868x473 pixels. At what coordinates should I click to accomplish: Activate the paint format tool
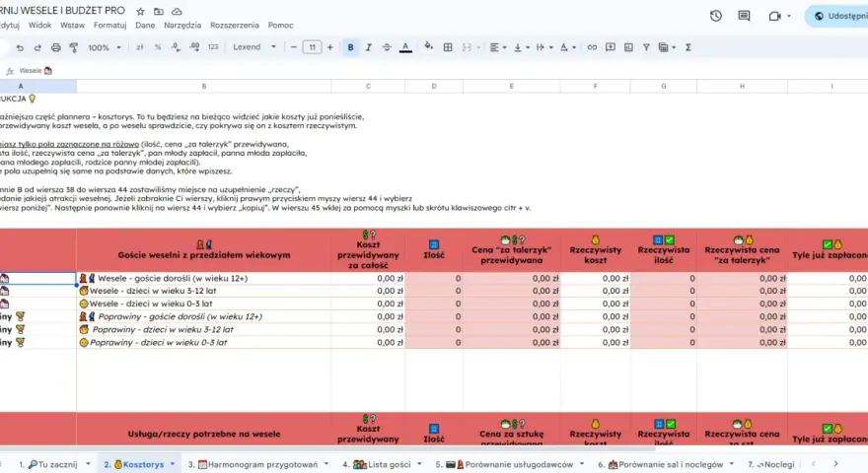tap(74, 47)
